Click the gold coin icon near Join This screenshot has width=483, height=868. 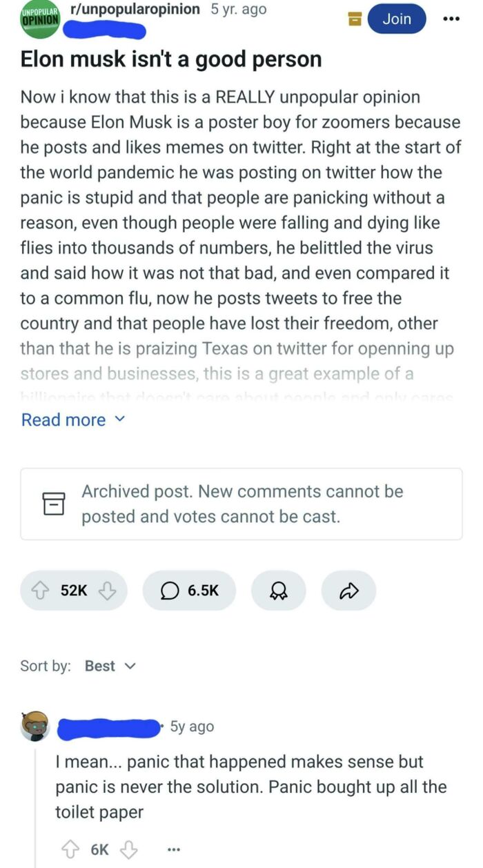pyautogui.click(x=354, y=19)
